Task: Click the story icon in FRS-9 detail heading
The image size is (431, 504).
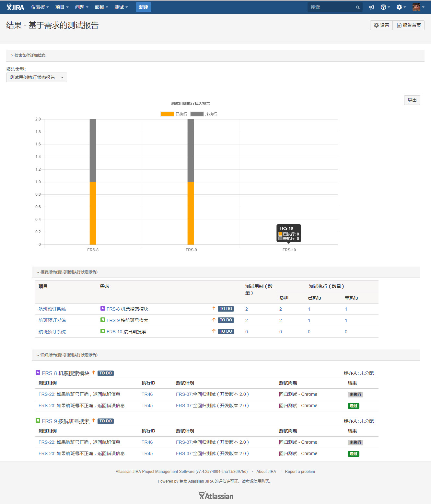Action: tap(38, 421)
